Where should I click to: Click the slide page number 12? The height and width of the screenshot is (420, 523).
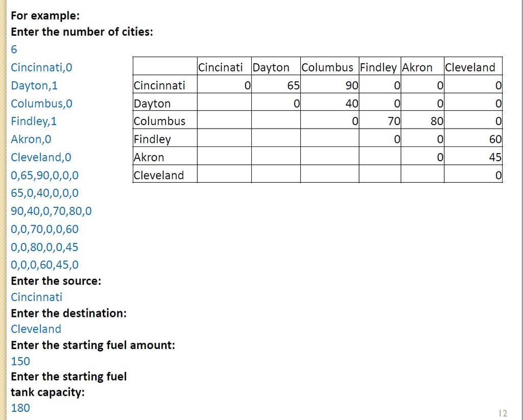tap(503, 413)
